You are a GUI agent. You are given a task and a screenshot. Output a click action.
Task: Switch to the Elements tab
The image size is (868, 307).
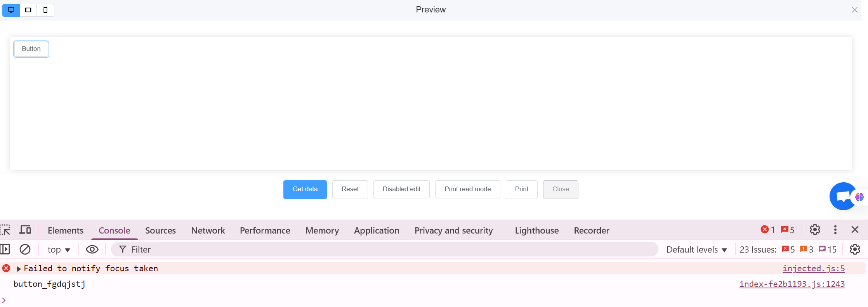pyautogui.click(x=65, y=230)
